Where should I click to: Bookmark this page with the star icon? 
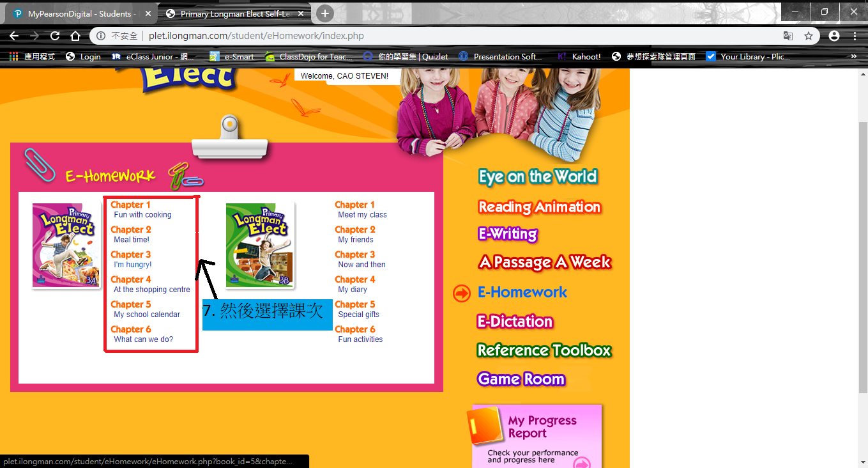[809, 36]
